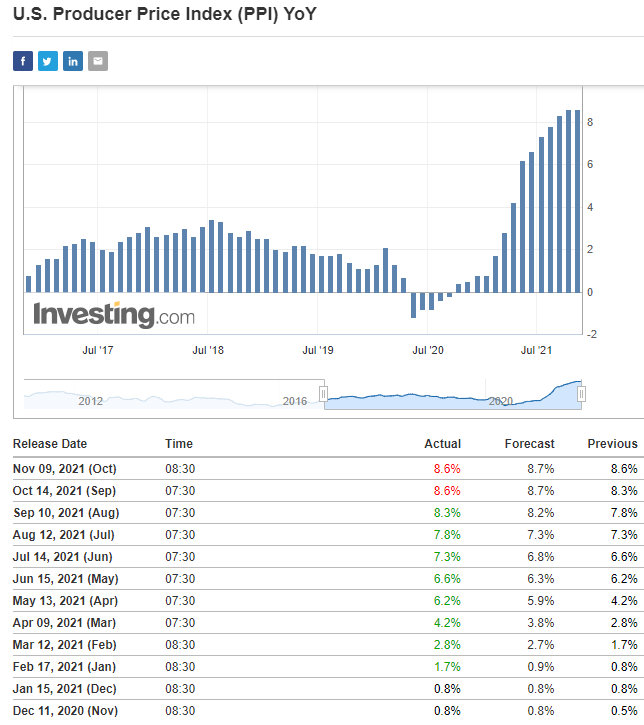Click the 3.8% forecast value
This screenshot has height=725, width=644.
540,623
